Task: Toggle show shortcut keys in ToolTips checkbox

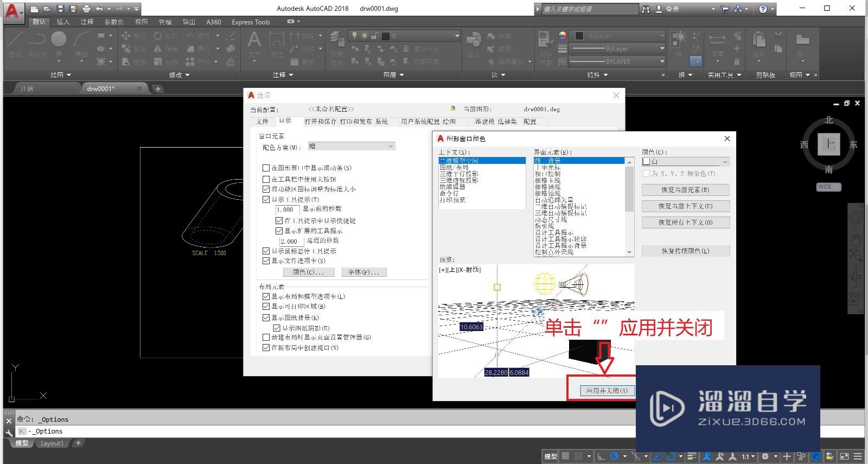Action: click(279, 221)
